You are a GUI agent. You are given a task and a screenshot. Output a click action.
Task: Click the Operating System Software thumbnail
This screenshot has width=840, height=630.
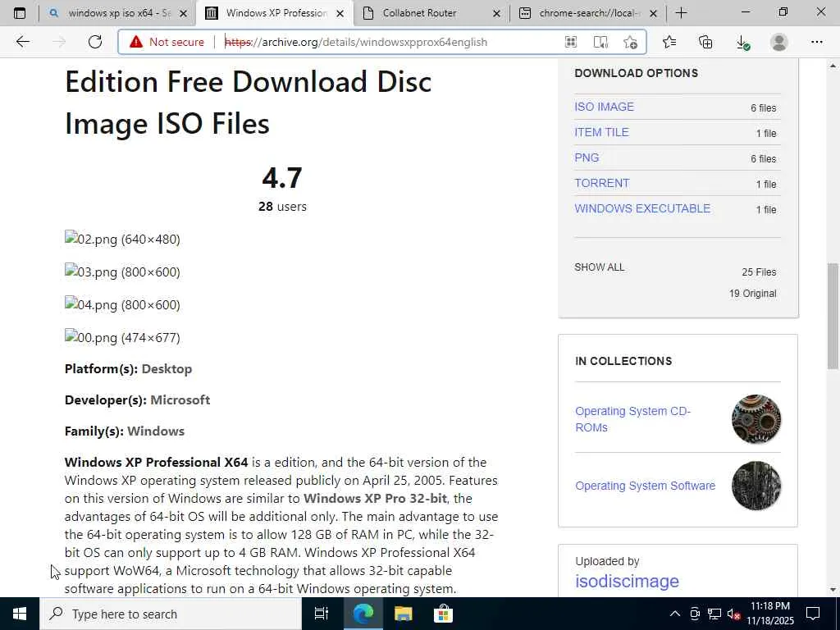tap(756, 486)
